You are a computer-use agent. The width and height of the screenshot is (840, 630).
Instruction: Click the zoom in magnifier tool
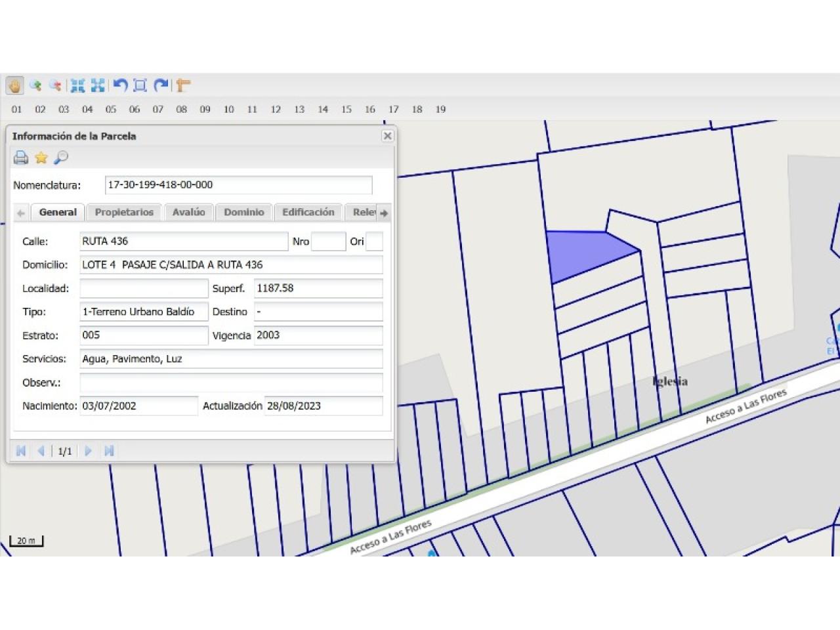(x=35, y=85)
